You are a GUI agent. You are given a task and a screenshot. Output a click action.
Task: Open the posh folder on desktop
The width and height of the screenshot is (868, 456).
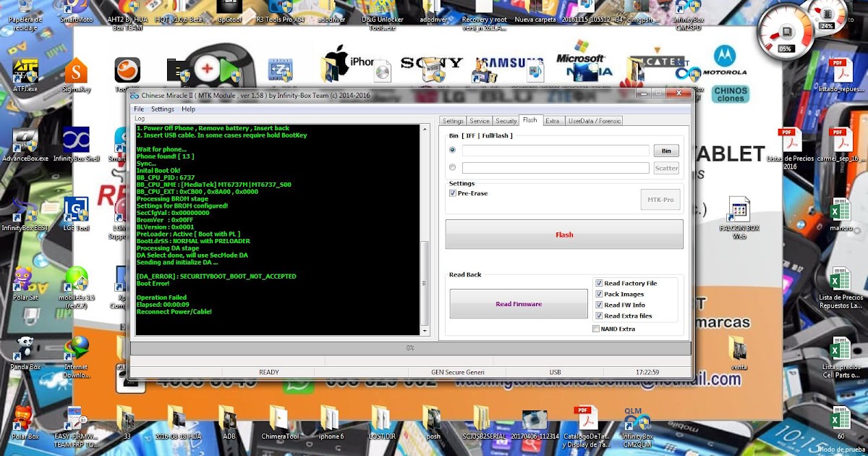[433, 422]
